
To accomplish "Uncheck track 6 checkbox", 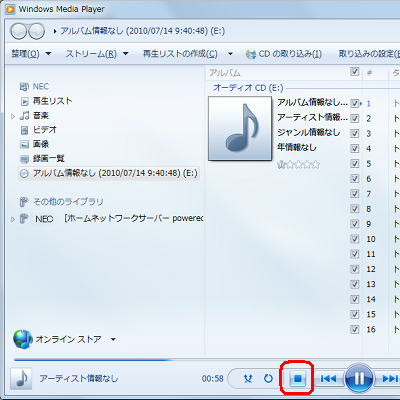I will pos(355,179).
